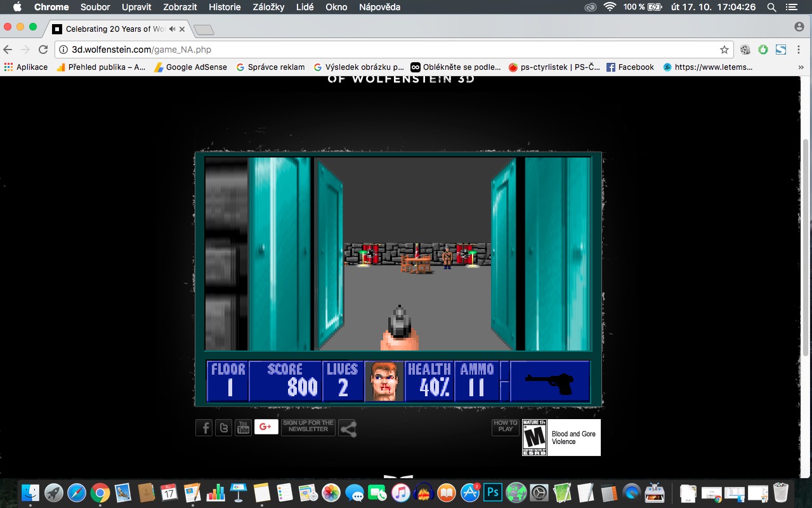Open Launchpad from the Dock

point(53,493)
